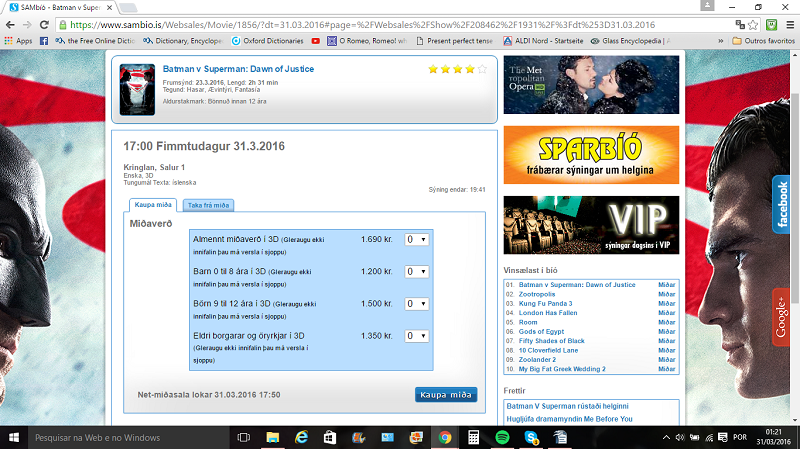This screenshot has height=449, width=800.
Task: Open the Sparbíó banner
Action: [591, 155]
